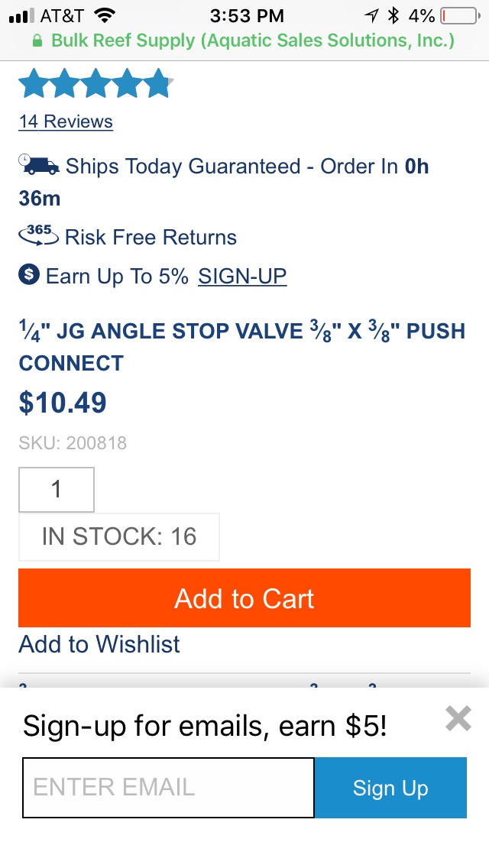Image resolution: width=489 pixels, height=868 pixels.
Task: Tap the green lock secure site icon
Action: tap(37, 41)
